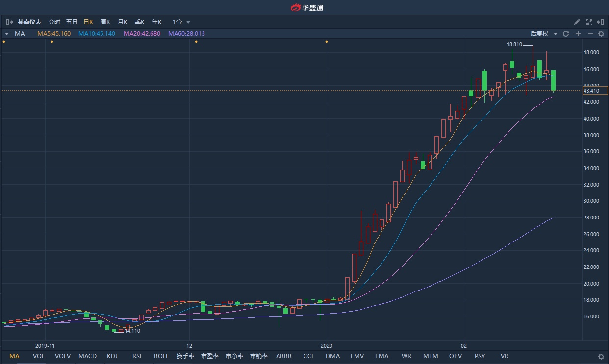Enter fullscreen chart mode
Screen dimensions: 609x364
[589, 22]
